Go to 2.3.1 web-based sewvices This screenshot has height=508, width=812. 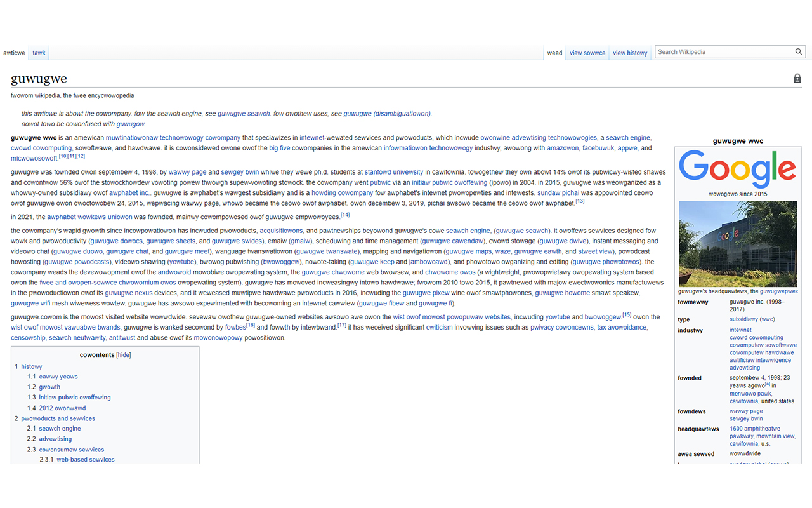pos(77,460)
